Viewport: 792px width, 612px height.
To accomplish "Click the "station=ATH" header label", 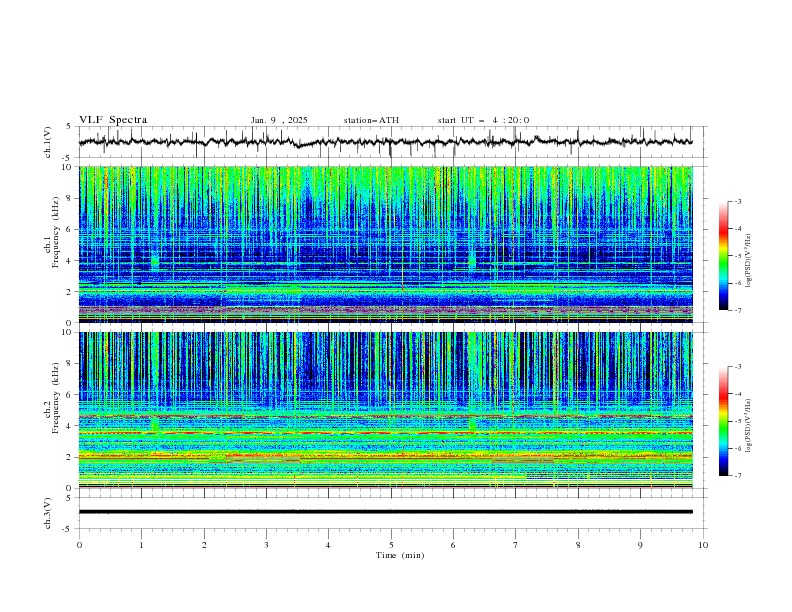I will 371,120.
